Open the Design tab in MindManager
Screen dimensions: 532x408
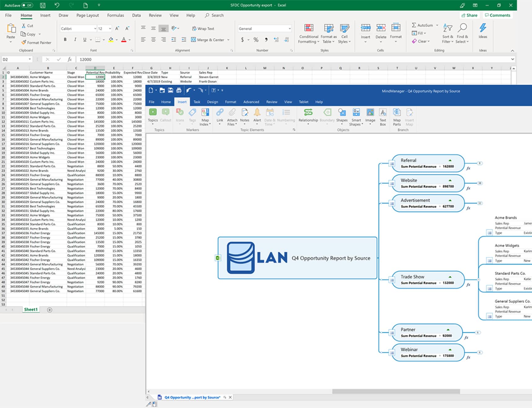[x=212, y=102]
